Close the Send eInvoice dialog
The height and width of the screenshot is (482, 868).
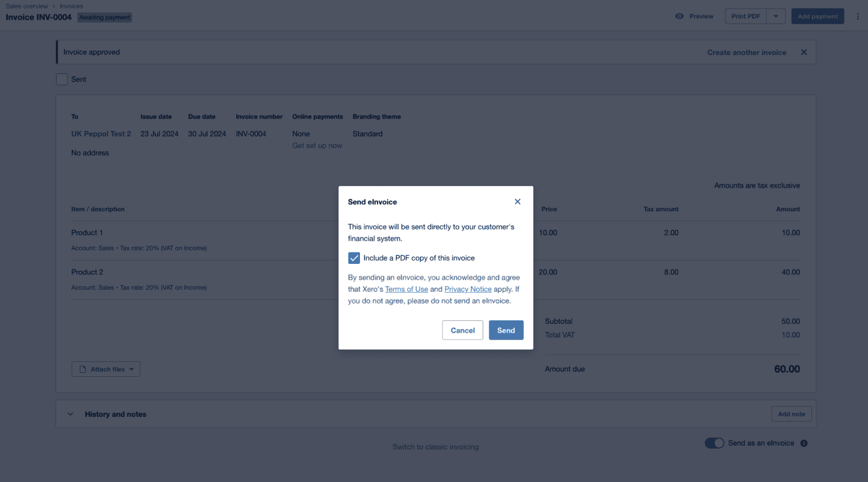click(x=517, y=201)
